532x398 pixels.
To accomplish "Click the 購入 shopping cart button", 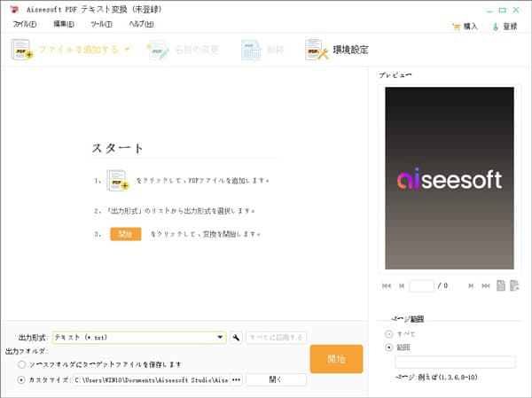I will [465, 27].
